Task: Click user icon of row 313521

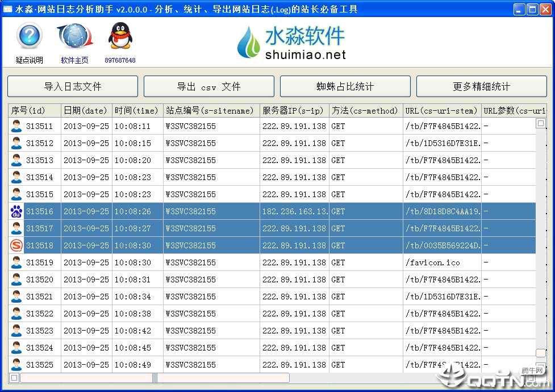Action: tap(16, 297)
